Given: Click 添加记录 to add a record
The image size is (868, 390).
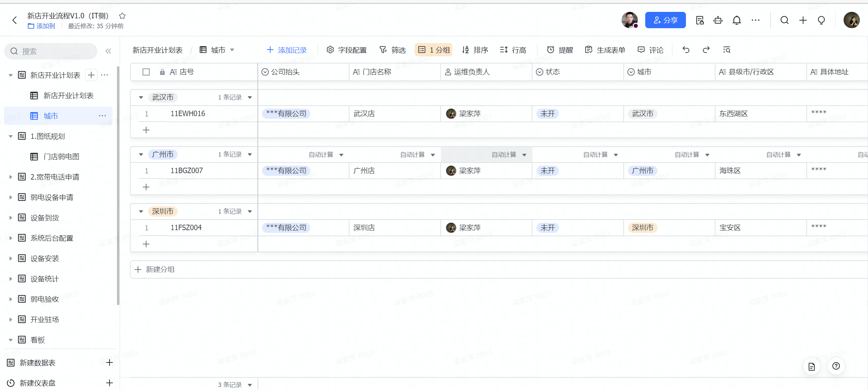Looking at the screenshot, I should click(x=287, y=50).
